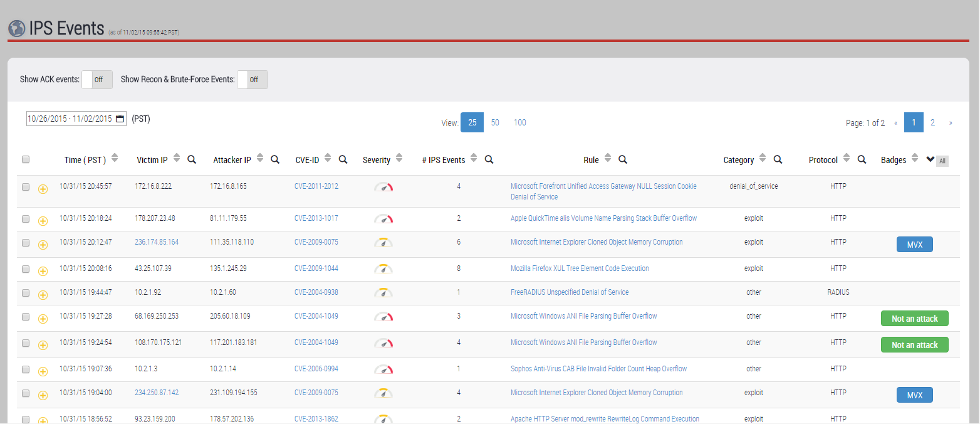980x424 pixels.
Task: Select page 1 in pagination
Action: (x=914, y=122)
